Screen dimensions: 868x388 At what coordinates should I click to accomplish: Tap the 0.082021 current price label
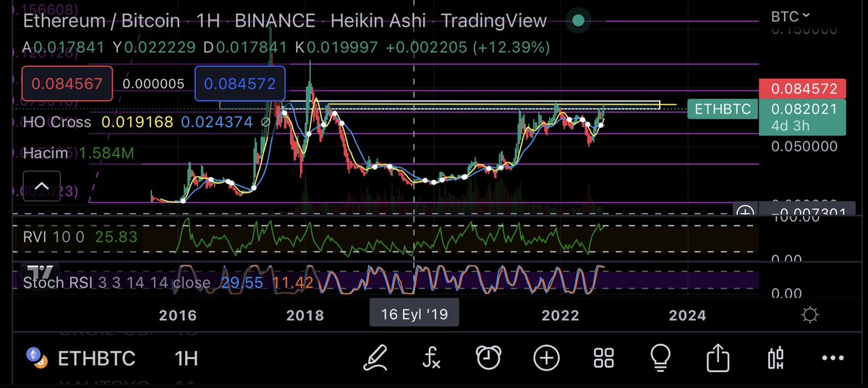coord(804,110)
